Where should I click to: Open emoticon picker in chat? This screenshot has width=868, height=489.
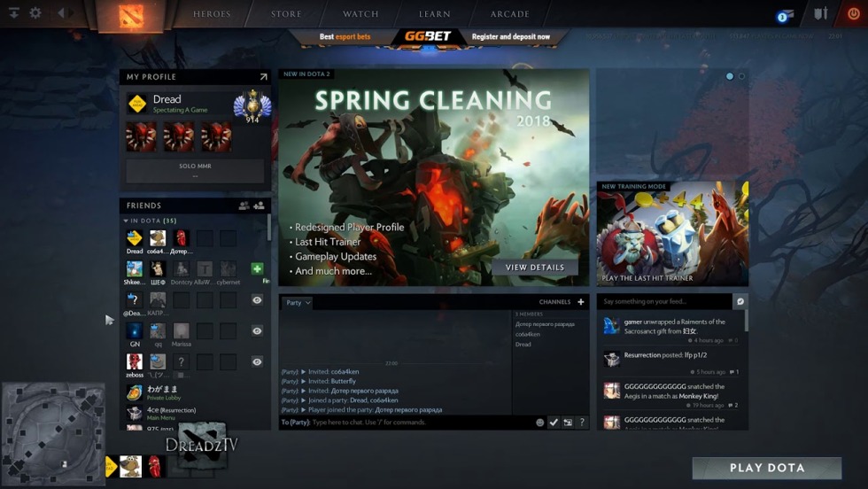539,423
